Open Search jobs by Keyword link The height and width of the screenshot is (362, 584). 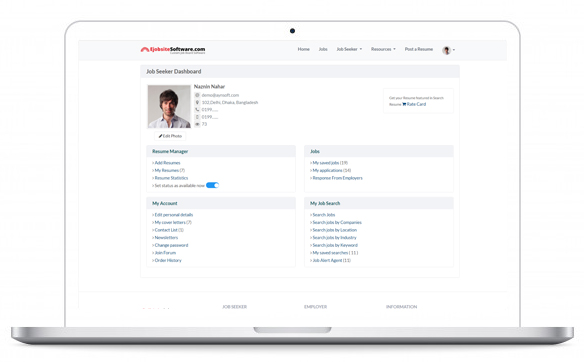pyautogui.click(x=335, y=245)
